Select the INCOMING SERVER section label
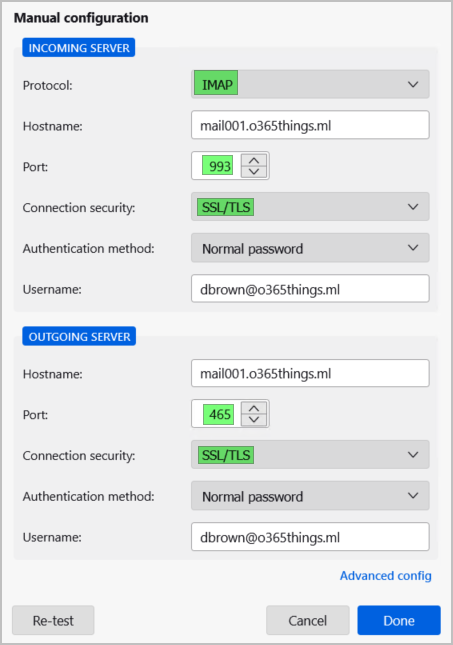The width and height of the screenshot is (453, 645). click(79, 48)
